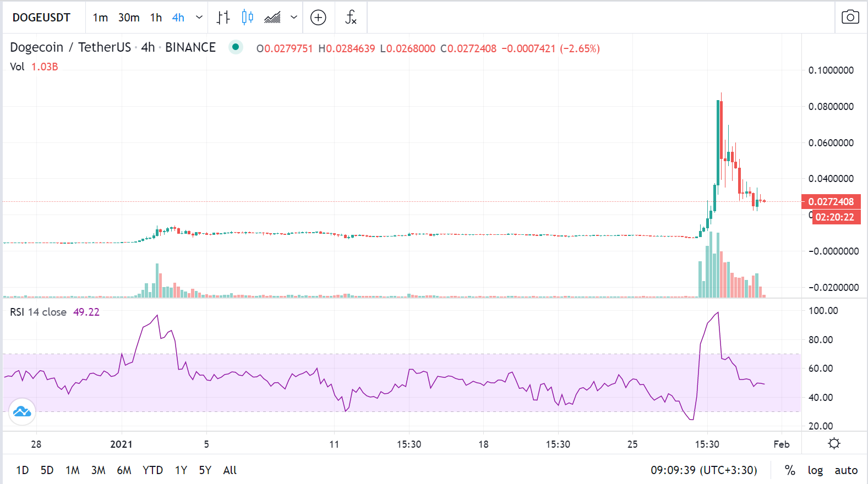The width and height of the screenshot is (868, 484).
Task: Choose the Bars chart style icon
Action: point(223,18)
